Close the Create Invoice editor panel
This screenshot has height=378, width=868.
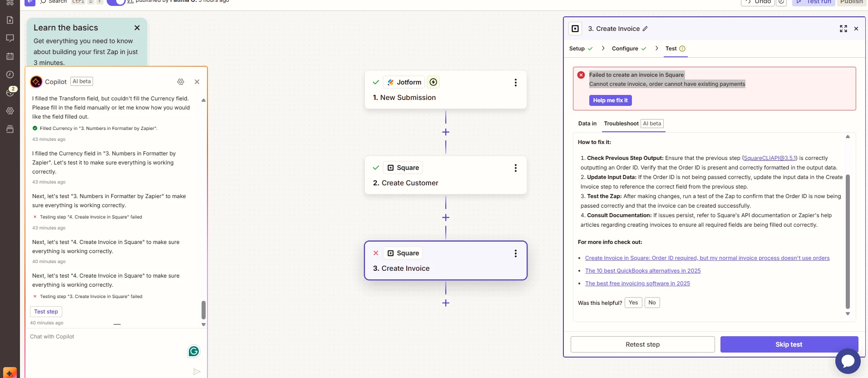click(856, 29)
